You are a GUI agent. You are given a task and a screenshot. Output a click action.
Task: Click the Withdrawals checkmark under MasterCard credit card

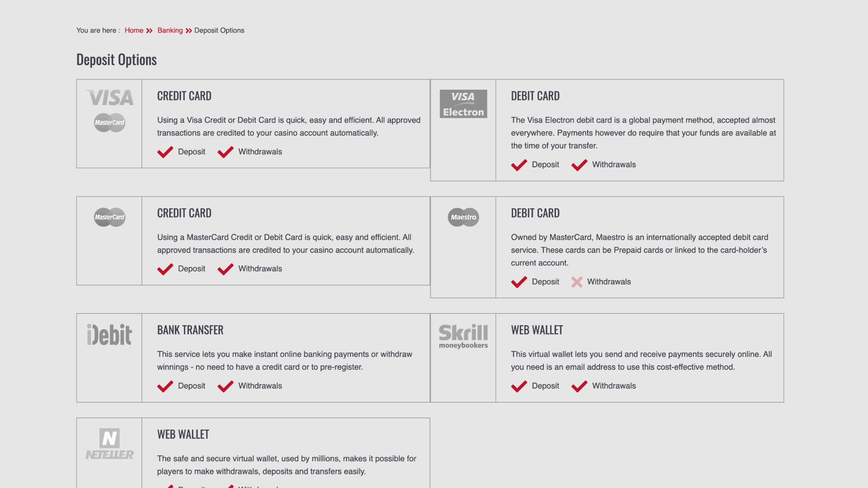click(225, 269)
